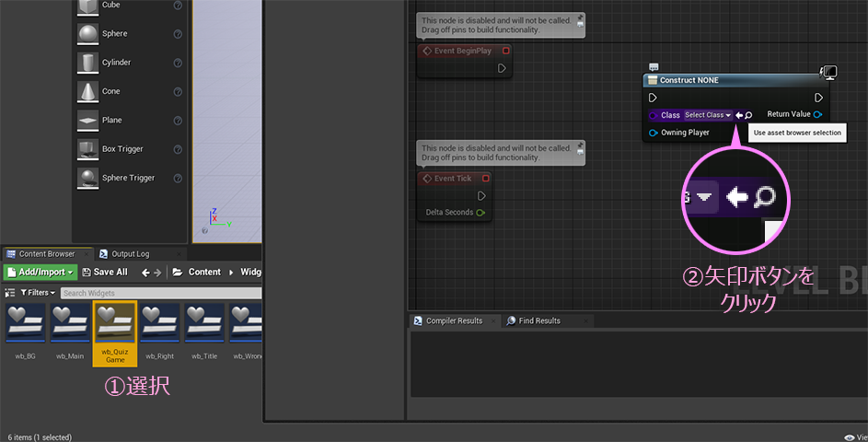Open help for Cone item
The width and height of the screenshot is (868, 442).
[178, 92]
